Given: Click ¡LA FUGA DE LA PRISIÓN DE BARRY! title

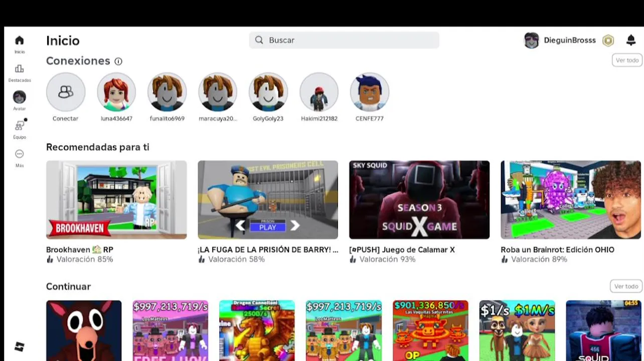Looking at the screenshot, I should click(268, 250).
